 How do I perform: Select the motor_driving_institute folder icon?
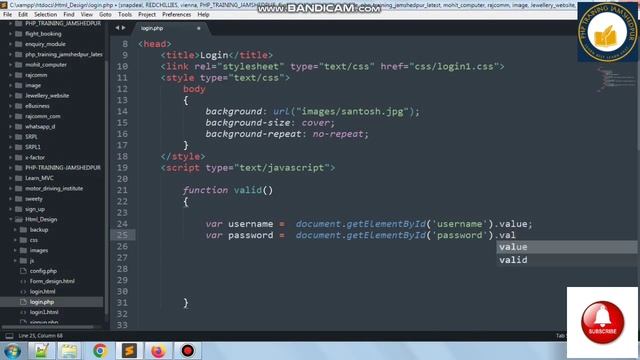18,188
